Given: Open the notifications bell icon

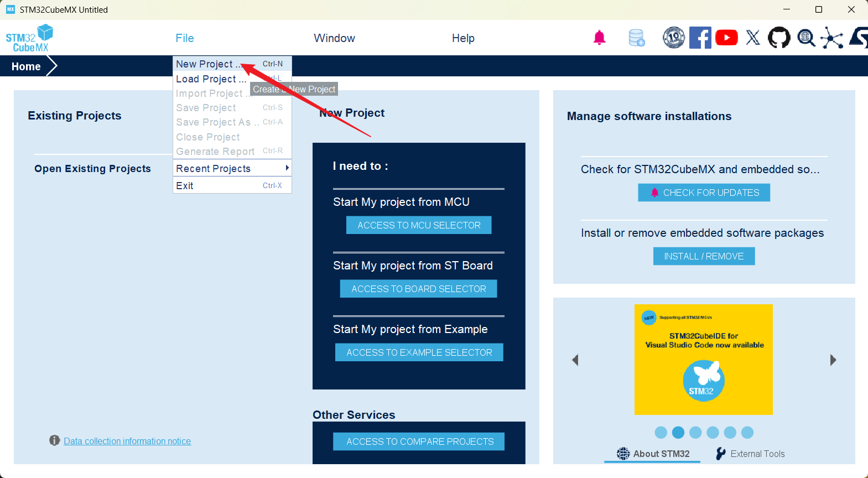Looking at the screenshot, I should click(599, 38).
